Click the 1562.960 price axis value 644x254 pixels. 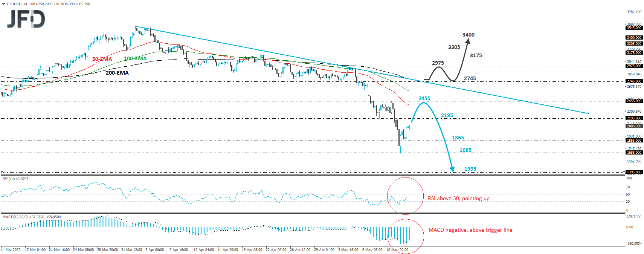(634, 161)
